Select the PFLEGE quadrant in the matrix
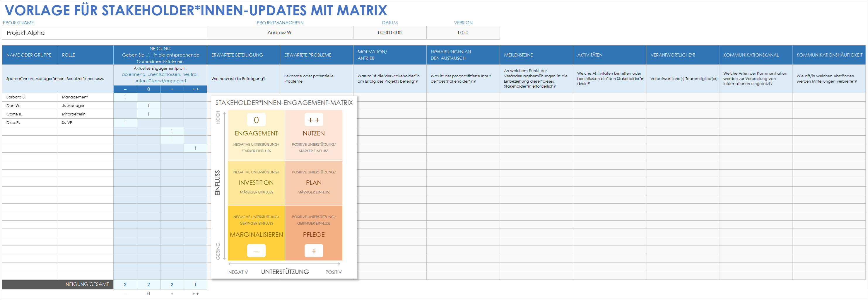Viewport: 868px width, 300px height. coord(314,233)
